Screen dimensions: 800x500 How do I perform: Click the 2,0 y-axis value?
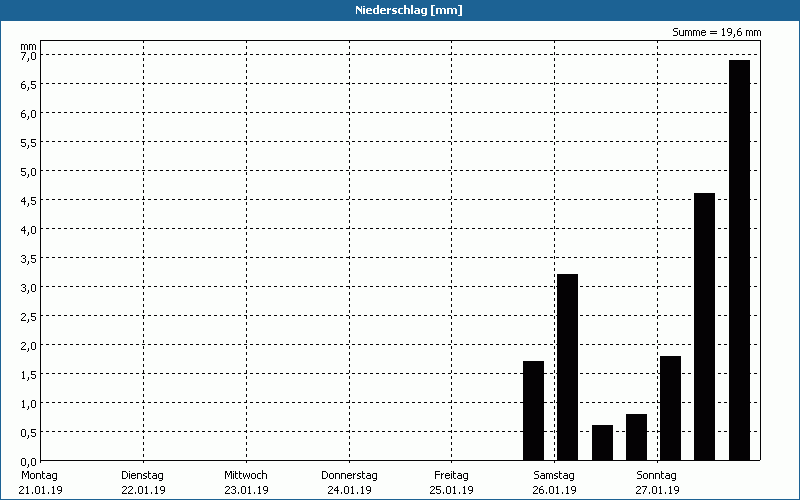tap(29, 346)
